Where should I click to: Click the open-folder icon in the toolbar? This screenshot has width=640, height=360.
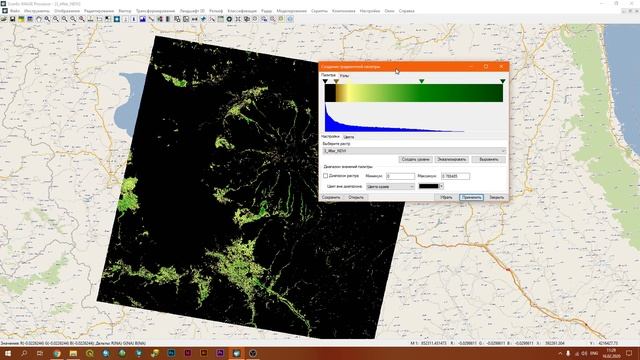[x=4, y=19]
